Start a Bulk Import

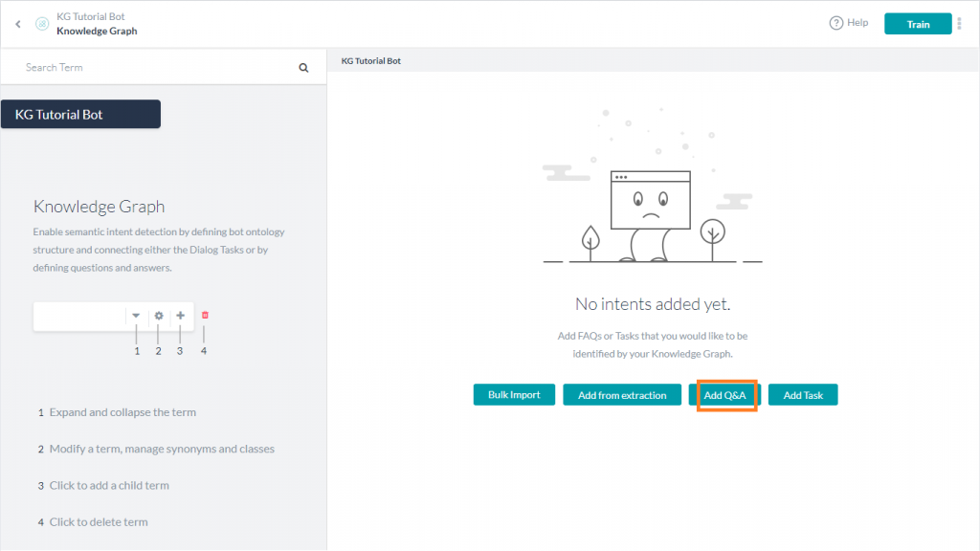(x=514, y=394)
